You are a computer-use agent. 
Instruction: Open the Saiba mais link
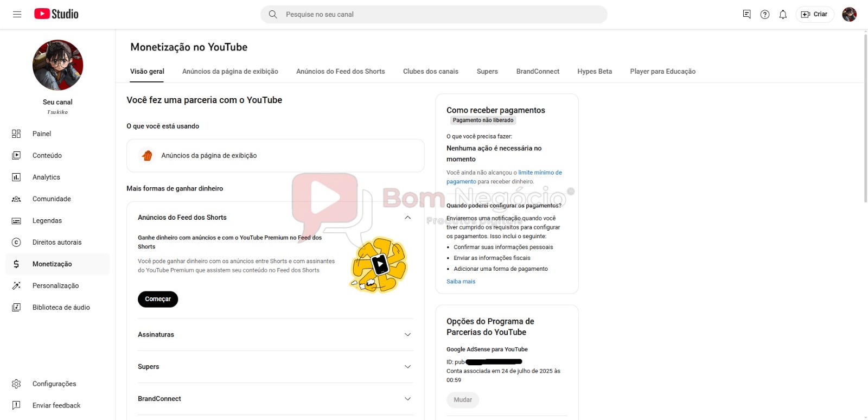pyautogui.click(x=461, y=282)
